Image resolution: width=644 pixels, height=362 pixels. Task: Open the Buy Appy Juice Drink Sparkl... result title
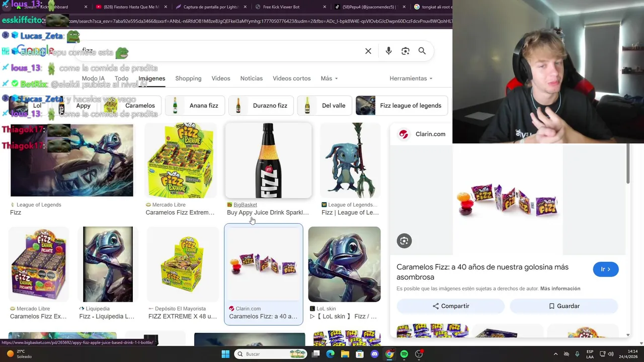point(268,213)
